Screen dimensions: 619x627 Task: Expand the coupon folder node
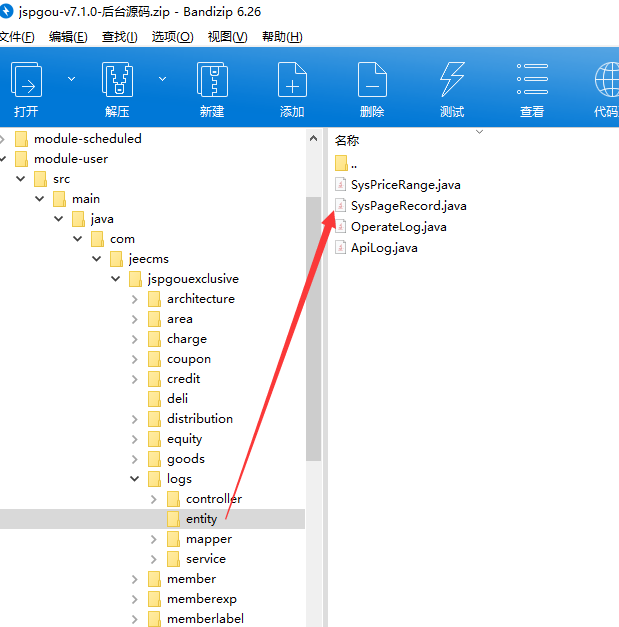point(135,359)
